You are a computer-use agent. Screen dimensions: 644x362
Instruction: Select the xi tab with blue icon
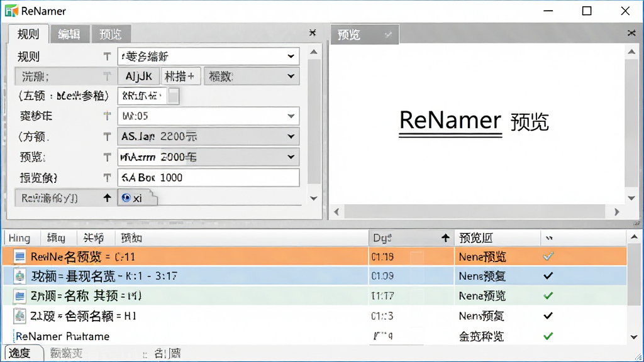137,198
